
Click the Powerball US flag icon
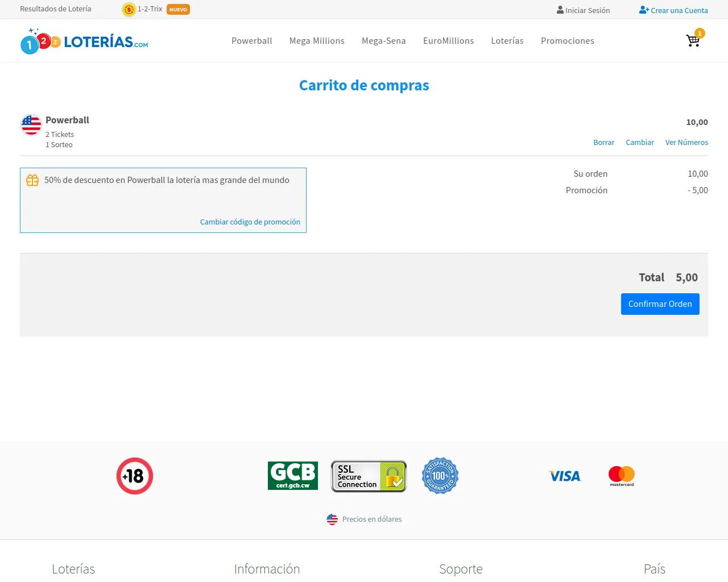coord(31,125)
